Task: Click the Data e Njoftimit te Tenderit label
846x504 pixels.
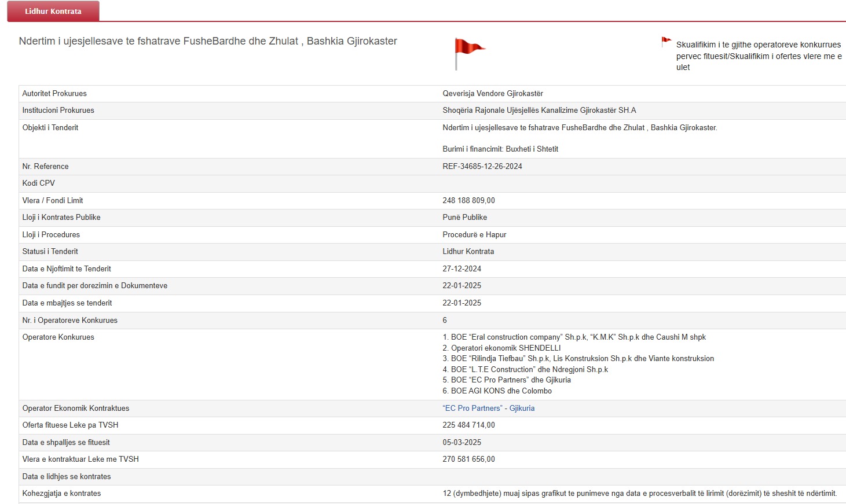Action: click(67, 268)
